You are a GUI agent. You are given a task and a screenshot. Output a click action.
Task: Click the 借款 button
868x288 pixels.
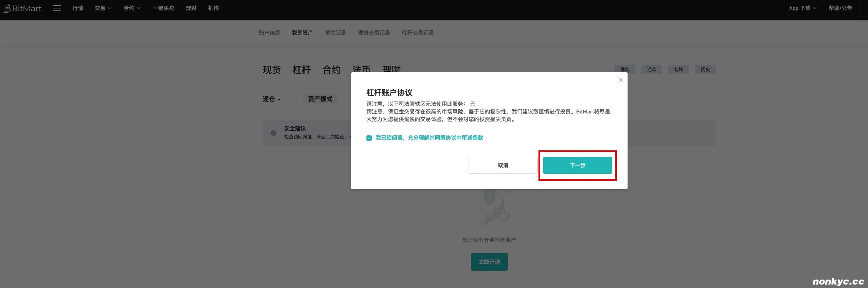click(624, 70)
